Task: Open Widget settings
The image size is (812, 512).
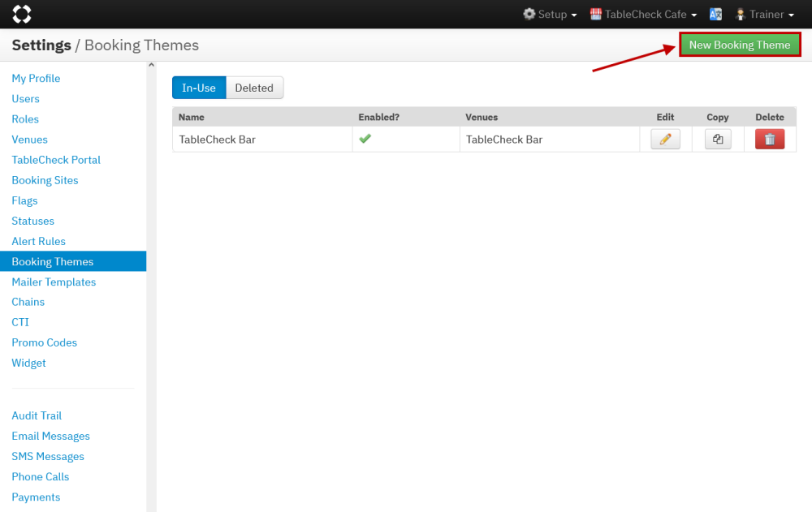Action: pyautogui.click(x=29, y=363)
